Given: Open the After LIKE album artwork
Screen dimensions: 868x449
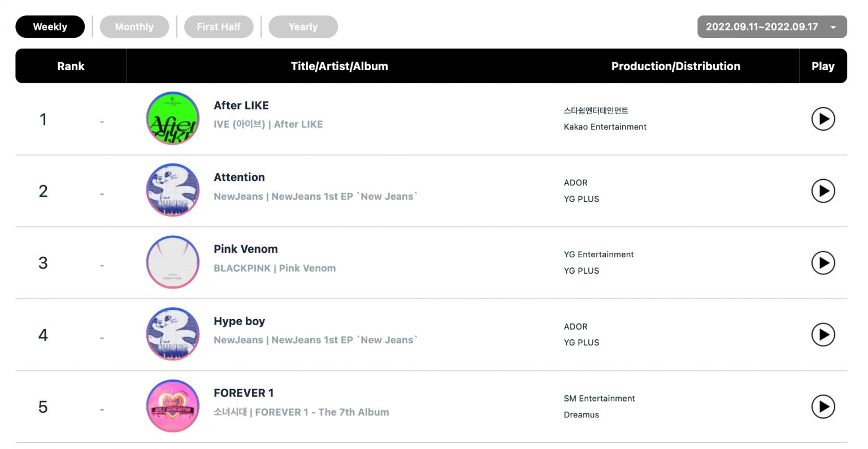Looking at the screenshot, I should tap(172, 118).
